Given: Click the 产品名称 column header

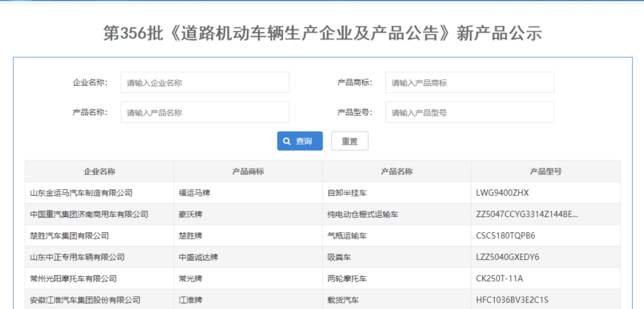Looking at the screenshot, I should [397, 171].
